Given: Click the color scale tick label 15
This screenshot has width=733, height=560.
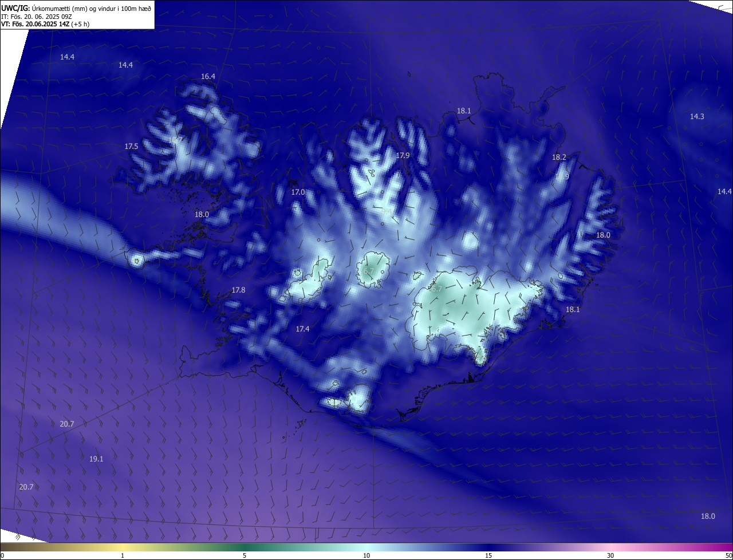Looking at the screenshot, I should 488,556.
